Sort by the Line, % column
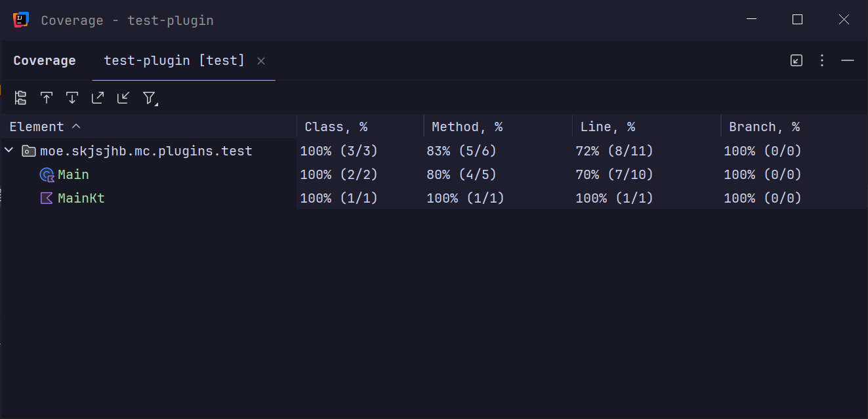This screenshot has width=868, height=419. click(608, 127)
